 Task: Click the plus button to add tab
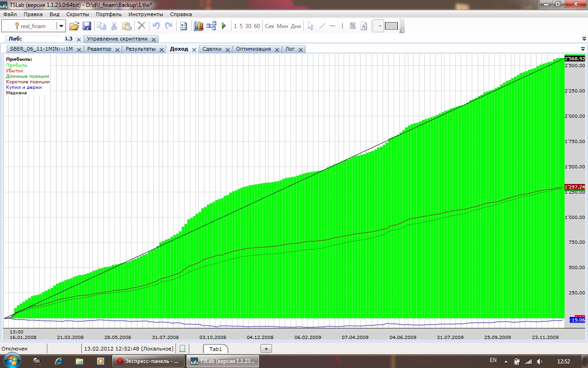coord(266,349)
